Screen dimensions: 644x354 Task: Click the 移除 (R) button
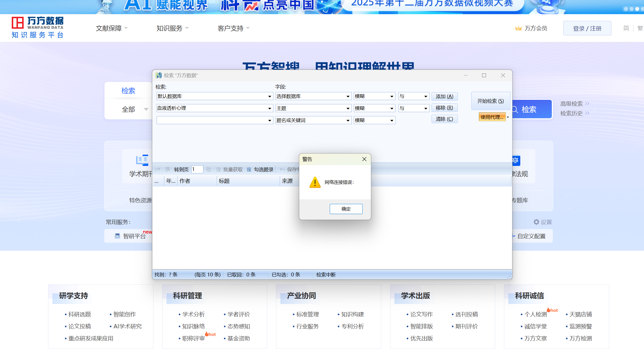point(444,108)
